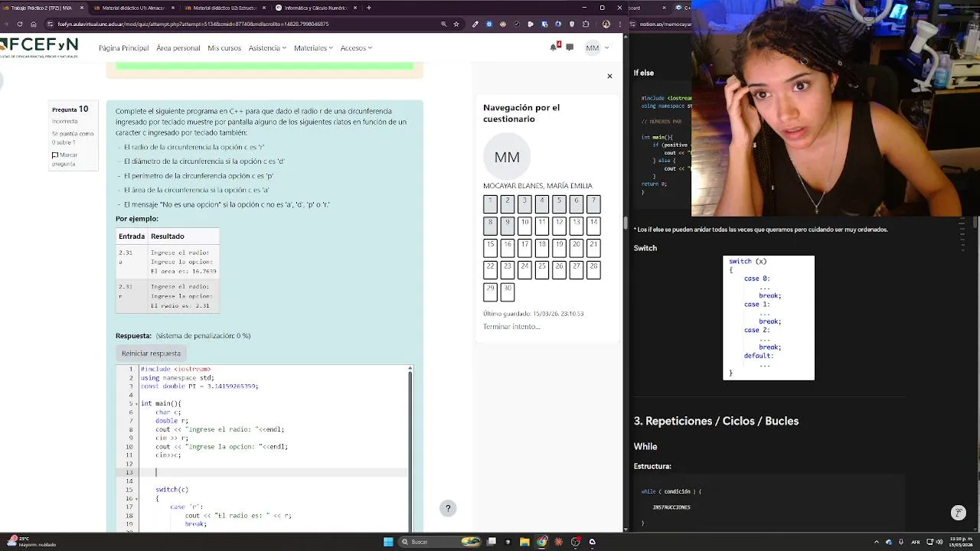Viewport: 980px width, 551px height.
Task: Close the quiz navigation drawer with X
Action: (609, 76)
